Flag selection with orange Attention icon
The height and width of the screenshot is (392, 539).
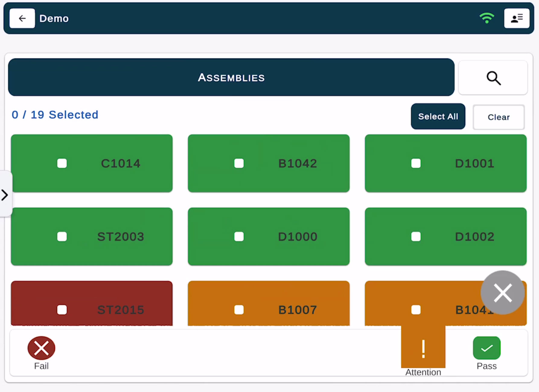pos(423,349)
